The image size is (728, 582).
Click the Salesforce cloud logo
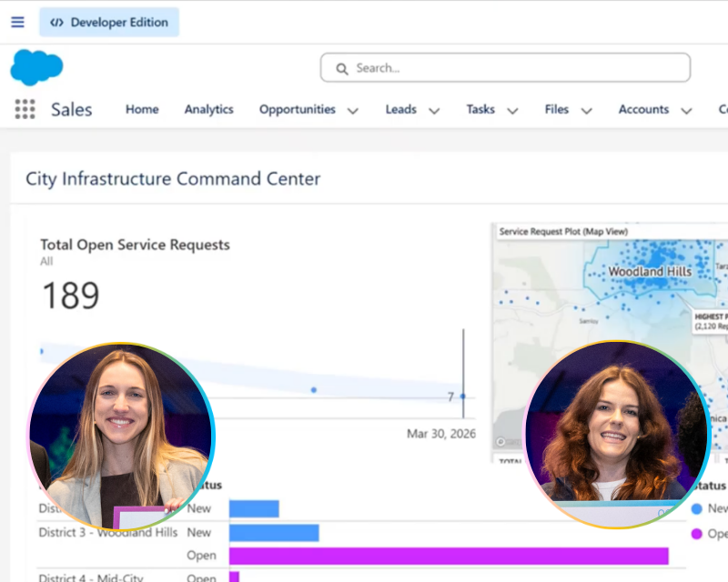coord(36,68)
